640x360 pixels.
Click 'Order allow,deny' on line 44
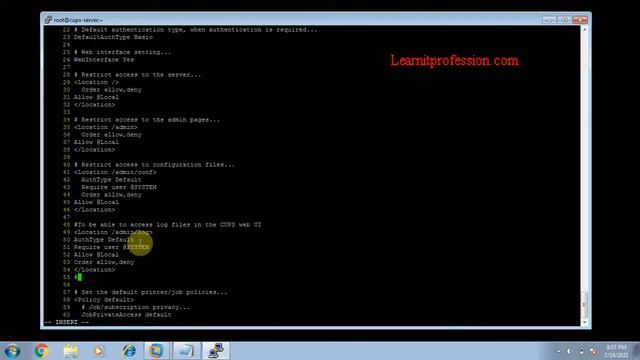point(111,195)
